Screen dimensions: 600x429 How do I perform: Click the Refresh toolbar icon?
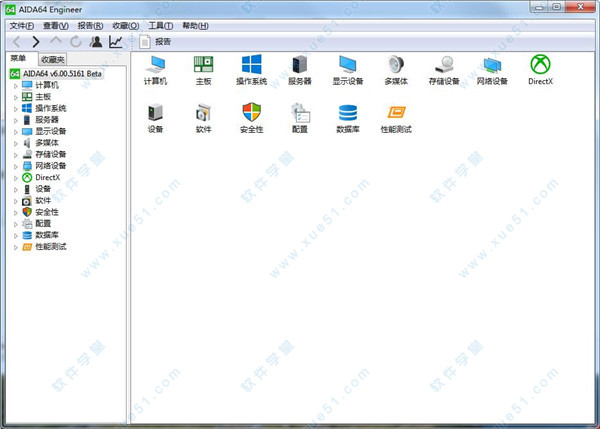(76, 42)
